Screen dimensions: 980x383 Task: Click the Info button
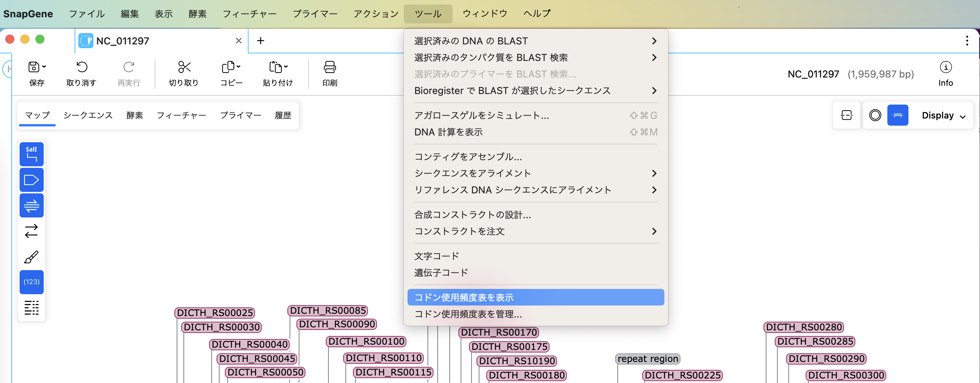946,73
